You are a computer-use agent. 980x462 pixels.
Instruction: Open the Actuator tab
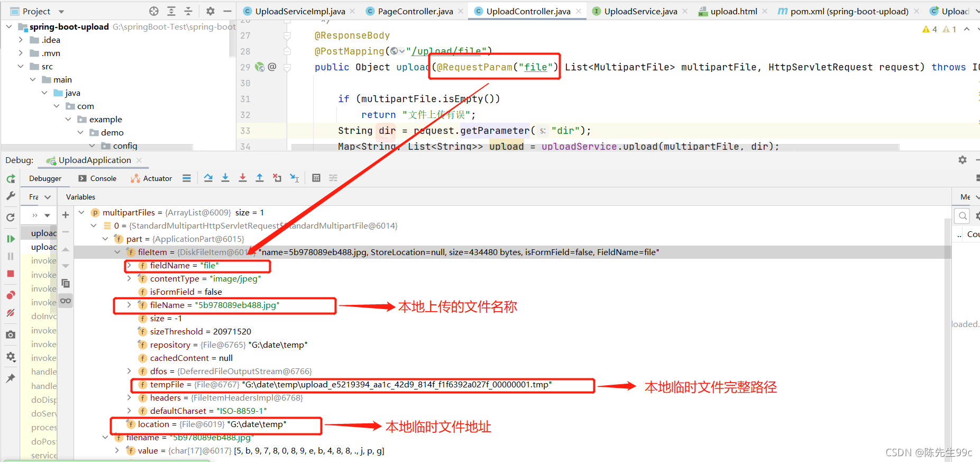click(151, 178)
